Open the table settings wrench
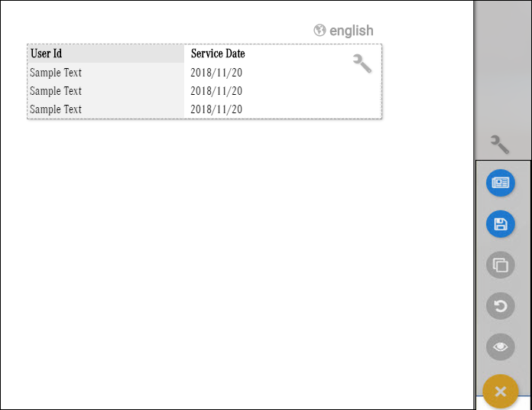This screenshot has width=532, height=410. [362, 63]
